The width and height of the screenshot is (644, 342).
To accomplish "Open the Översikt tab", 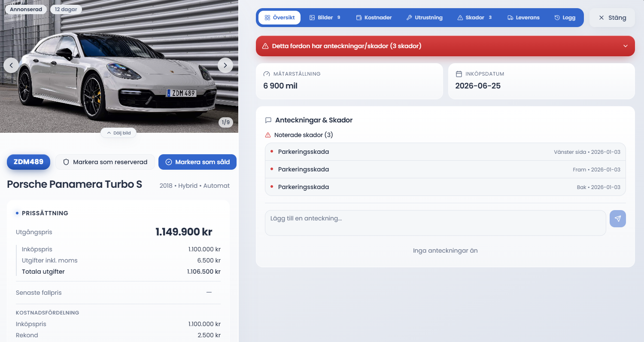I will (x=279, y=18).
